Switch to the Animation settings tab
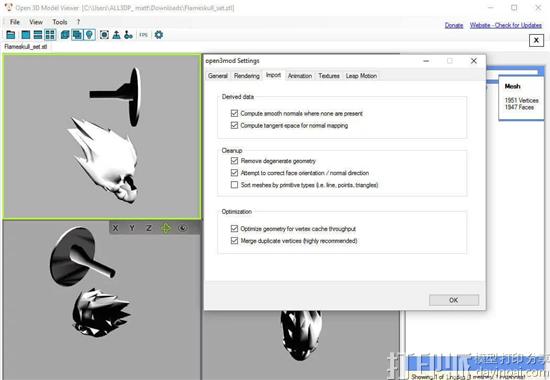The height and width of the screenshot is (380, 550). pos(300,76)
